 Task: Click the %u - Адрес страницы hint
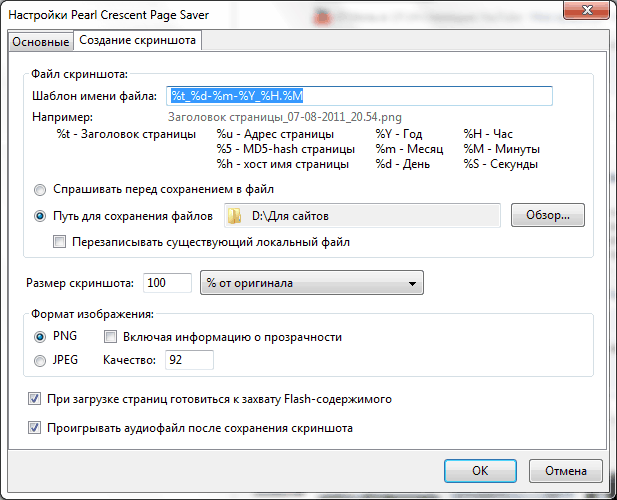[x=275, y=134]
